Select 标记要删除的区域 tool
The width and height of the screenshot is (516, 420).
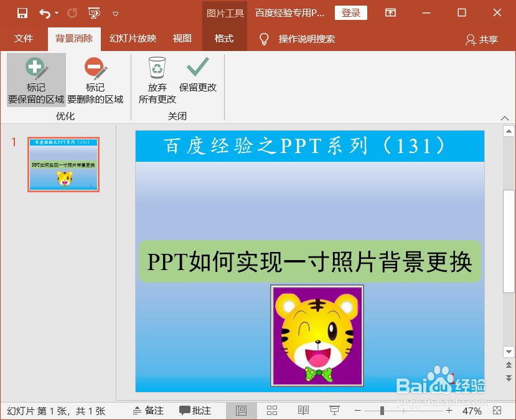(x=95, y=80)
